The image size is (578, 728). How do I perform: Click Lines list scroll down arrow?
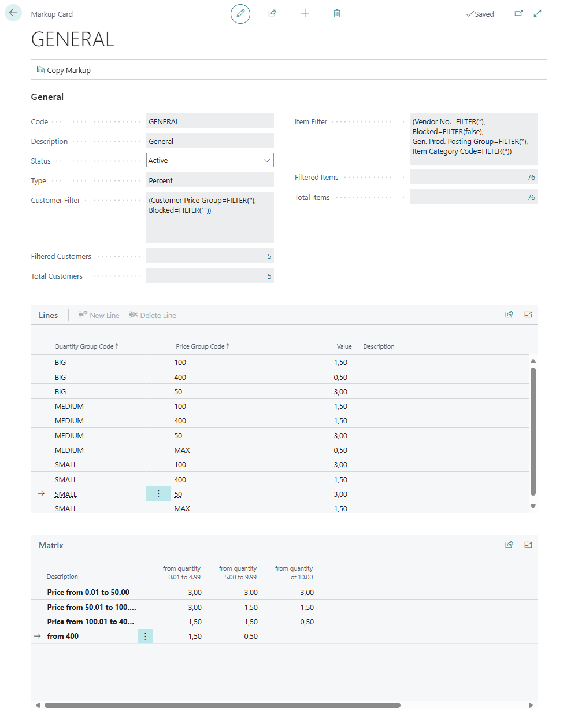(x=533, y=506)
